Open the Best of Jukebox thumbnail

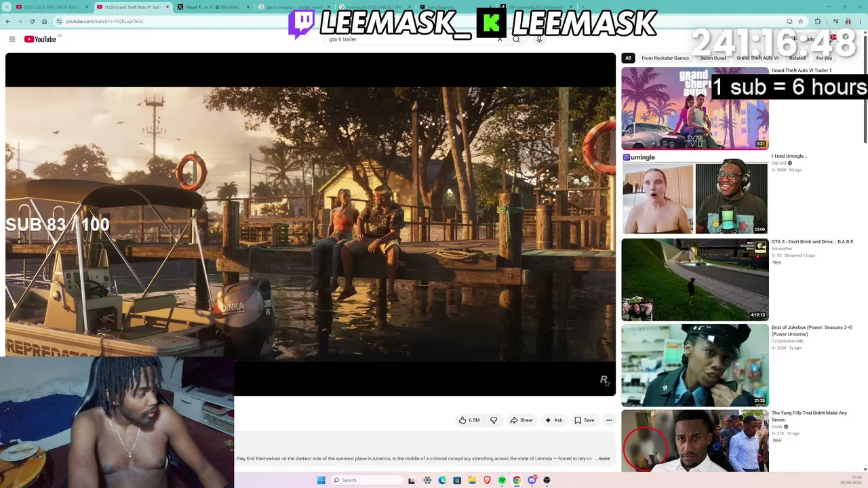[695, 365]
